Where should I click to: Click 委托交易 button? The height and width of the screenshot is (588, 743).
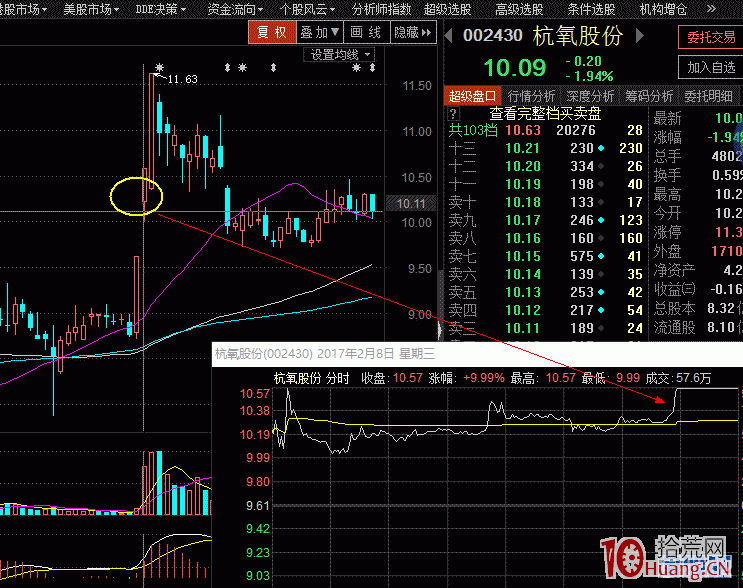click(711, 37)
